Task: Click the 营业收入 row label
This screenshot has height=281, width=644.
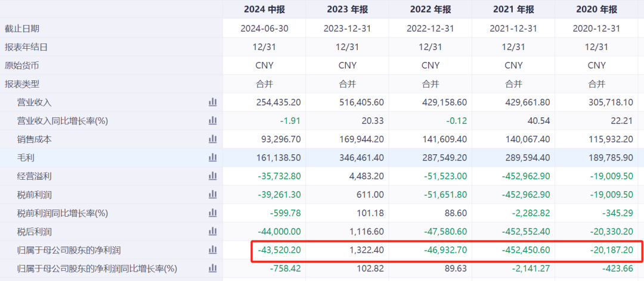Action: [x=34, y=102]
